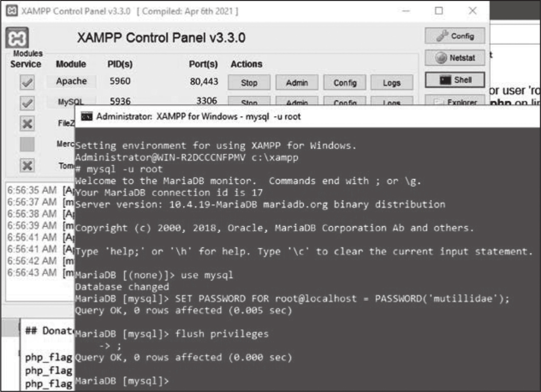This screenshot has height=392, width=541.
Task: Open Apache Admin page
Action: tap(297, 83)
